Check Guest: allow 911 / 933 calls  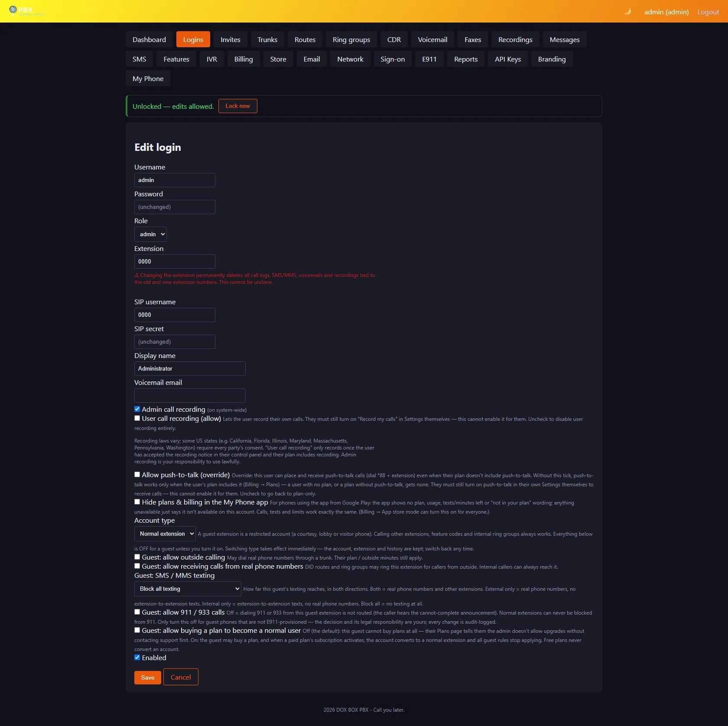coord(137,612)
